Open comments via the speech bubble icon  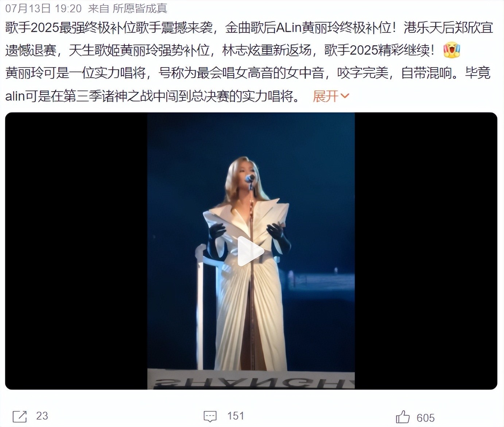click(x=210, y=416)
